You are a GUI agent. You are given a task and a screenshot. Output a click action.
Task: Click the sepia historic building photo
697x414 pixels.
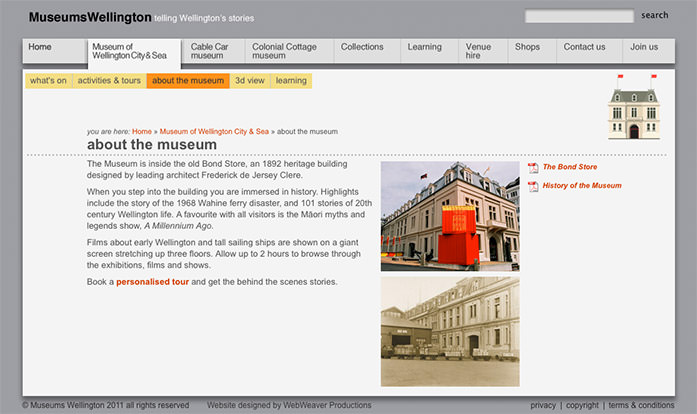click(450, 332)
